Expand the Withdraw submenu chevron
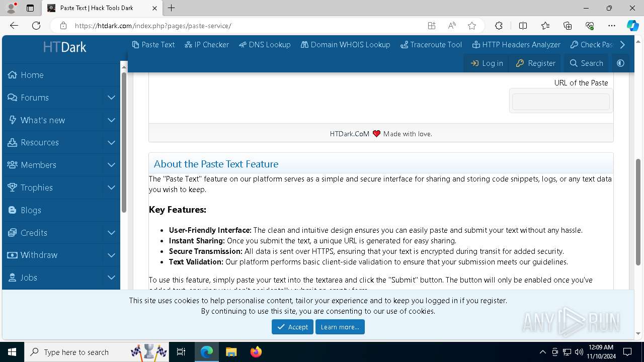The height and width of the screenshot is (362, 644). 111,255
